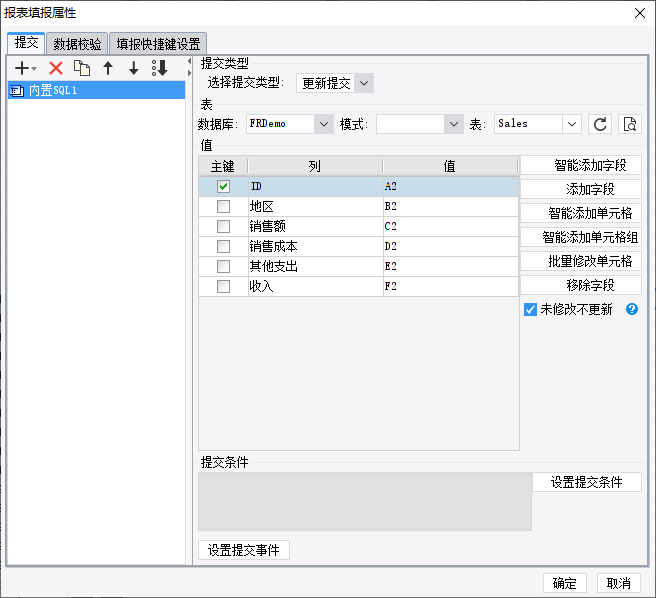The height and width of the screenshot is (598, 656).
Task: Select the 销售额 column cell
Action: [x=315, y=226]
